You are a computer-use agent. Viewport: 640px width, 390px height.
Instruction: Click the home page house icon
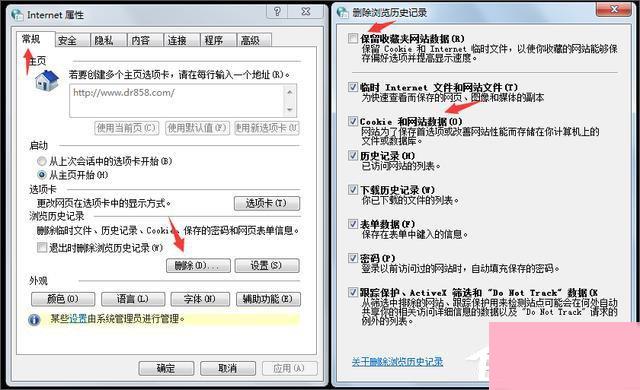click(47, 80)
